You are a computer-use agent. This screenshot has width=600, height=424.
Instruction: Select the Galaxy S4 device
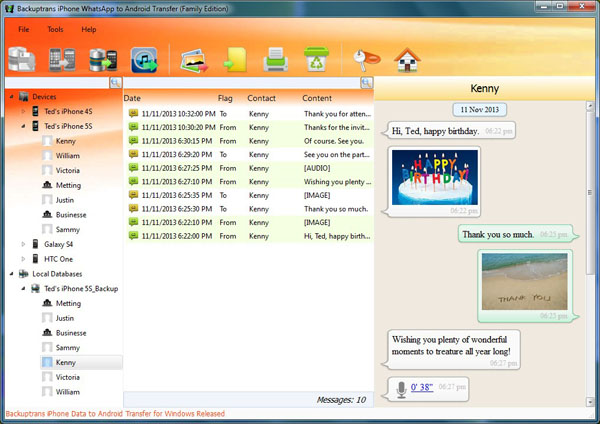58,244
